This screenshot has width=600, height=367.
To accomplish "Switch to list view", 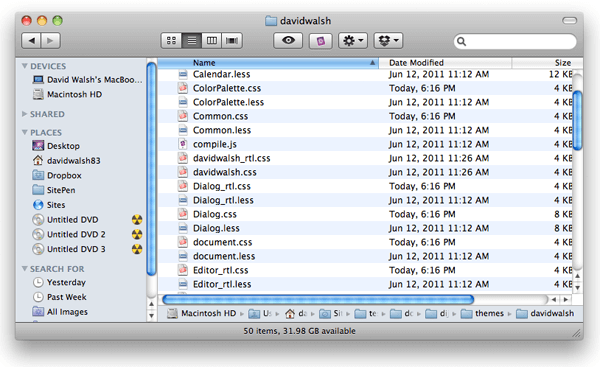I will (x=192, y=41).
